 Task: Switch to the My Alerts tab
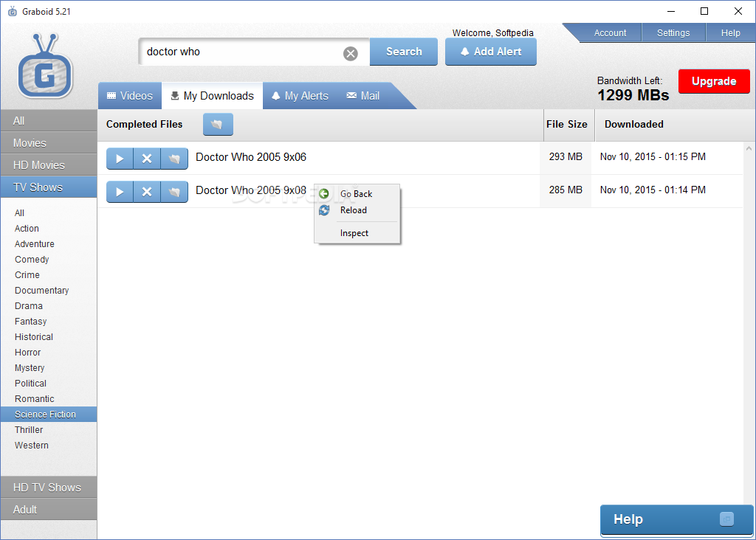tap(300, 96)
